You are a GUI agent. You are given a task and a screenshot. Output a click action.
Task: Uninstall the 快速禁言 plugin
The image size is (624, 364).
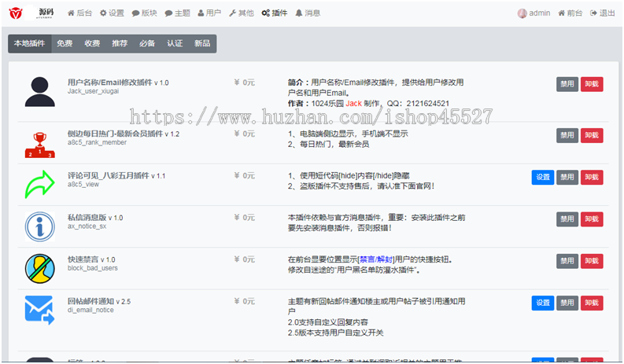[592, 261]
